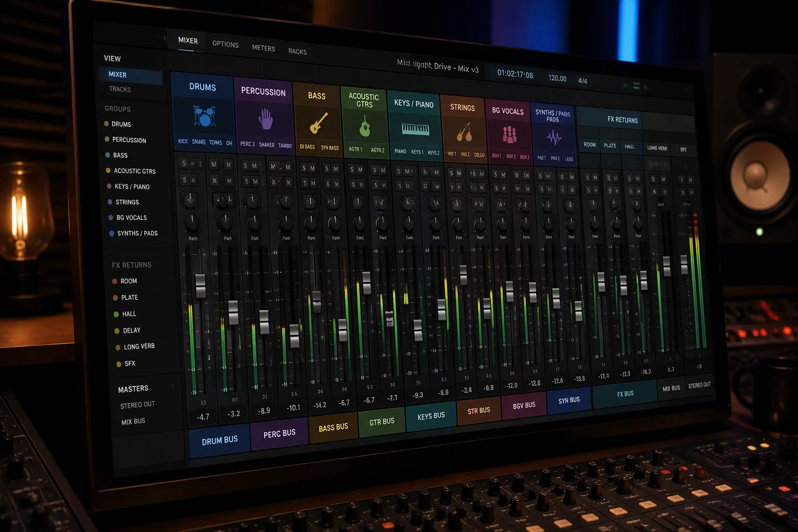Image resolution: width=798 pixels, height=532 pixels.
Task: Click the fader handle on the -4.7 strip
Action: coord(200,286)
